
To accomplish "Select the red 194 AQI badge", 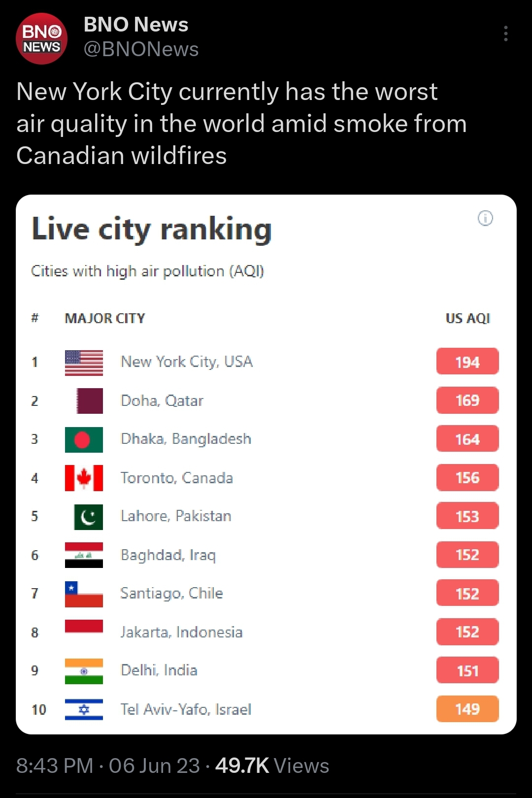I will coord(467,362).
